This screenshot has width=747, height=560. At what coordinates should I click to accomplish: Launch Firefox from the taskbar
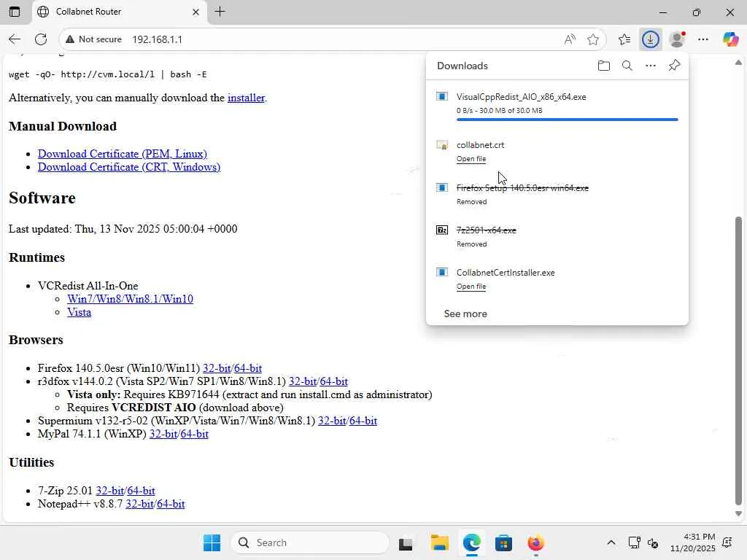point(535,542)
